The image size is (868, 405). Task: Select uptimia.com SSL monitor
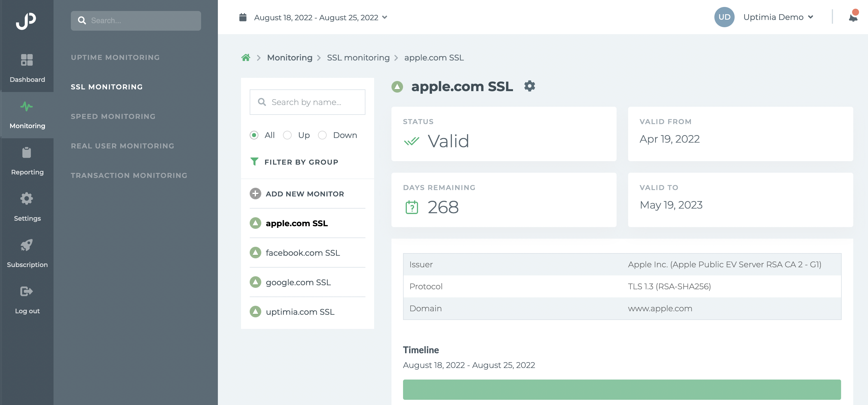(300, 312)
